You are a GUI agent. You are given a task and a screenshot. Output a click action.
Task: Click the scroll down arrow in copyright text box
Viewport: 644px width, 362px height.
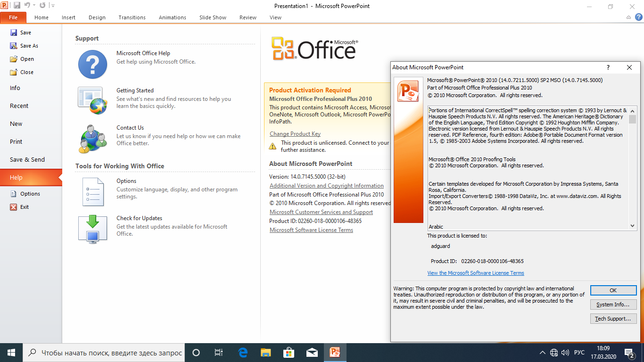[x=633, y=226]
